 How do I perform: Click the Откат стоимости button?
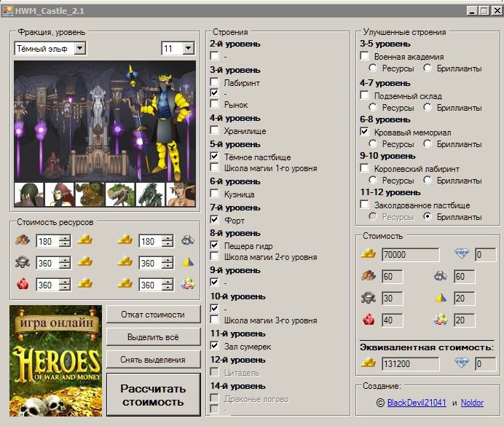coord(154,314)
